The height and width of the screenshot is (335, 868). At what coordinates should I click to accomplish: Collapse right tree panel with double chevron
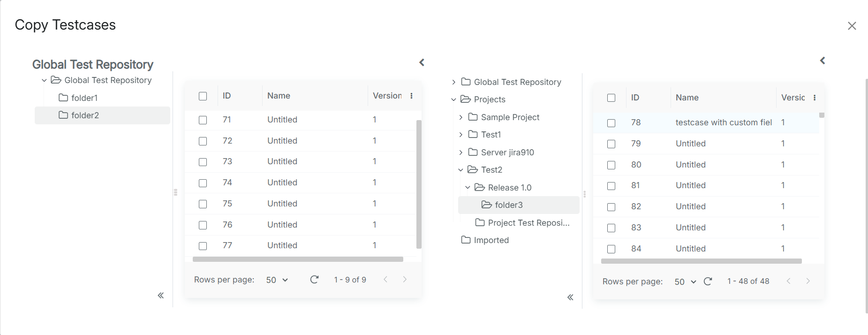click(x=570, y=297)
